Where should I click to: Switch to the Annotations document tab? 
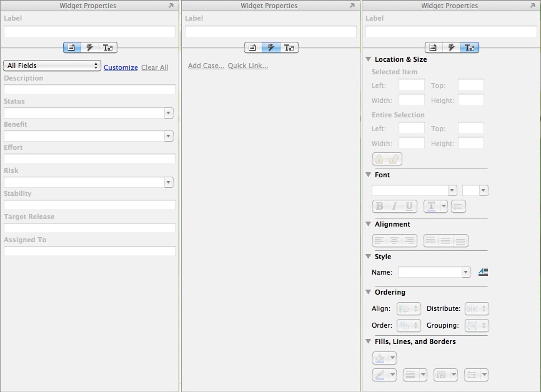tap(72, 47)
